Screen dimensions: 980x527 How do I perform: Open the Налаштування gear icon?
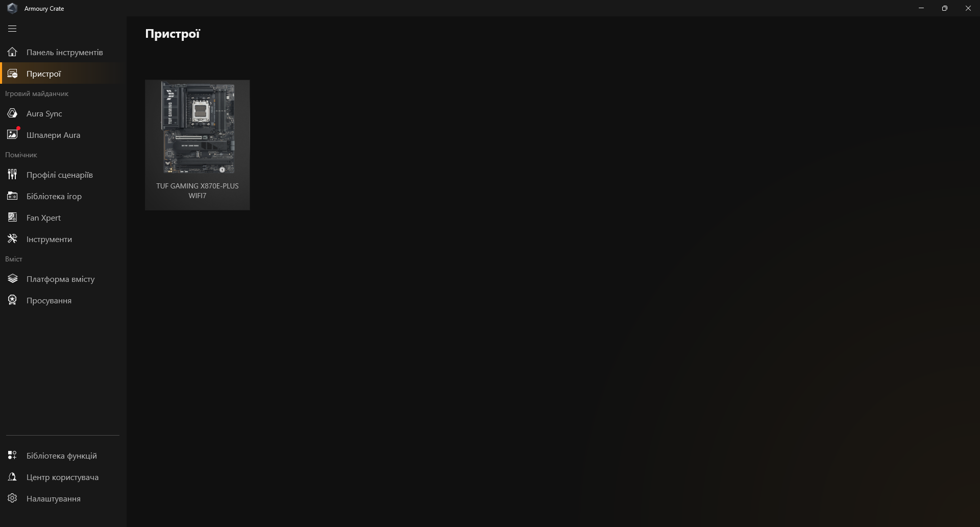(12, 498)
